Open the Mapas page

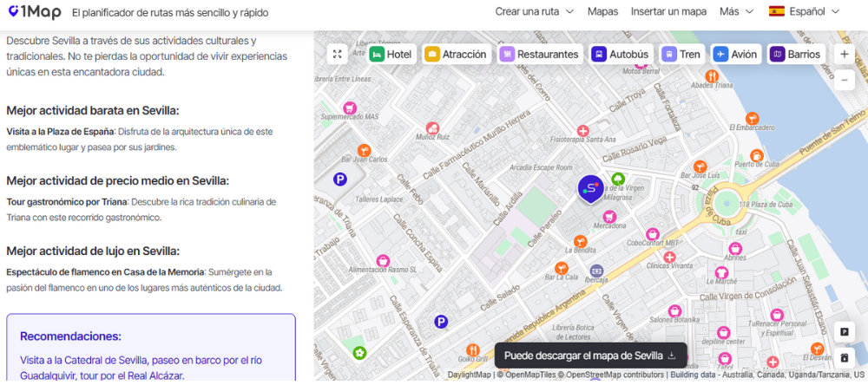point(603,11)
